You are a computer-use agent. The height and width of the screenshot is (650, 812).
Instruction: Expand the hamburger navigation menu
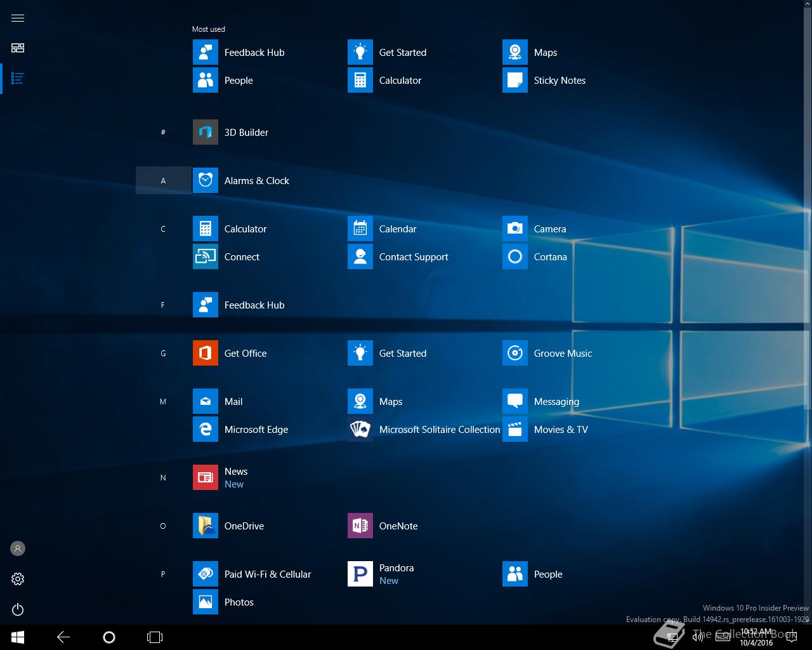[18, 18]
